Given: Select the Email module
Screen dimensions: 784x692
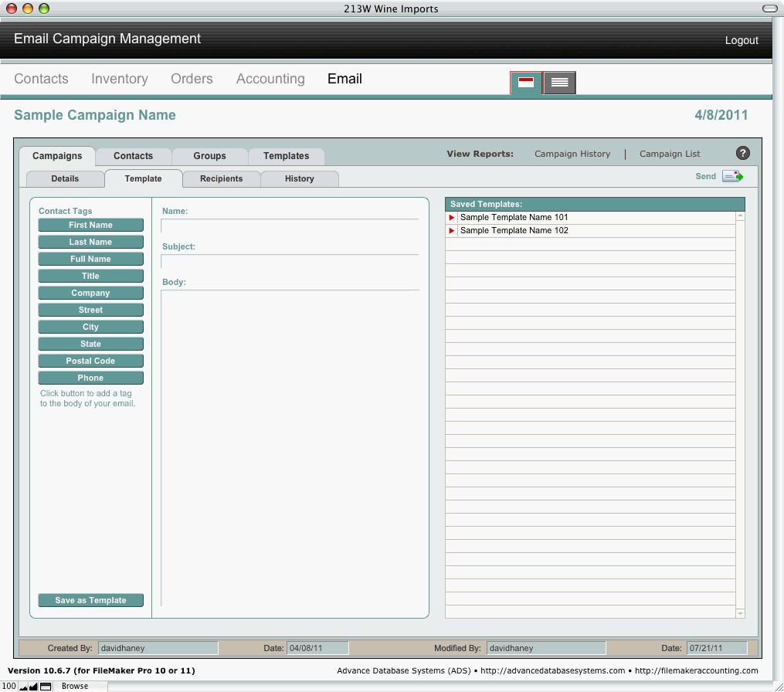Looking at the screenshot, I should [344, 79].
